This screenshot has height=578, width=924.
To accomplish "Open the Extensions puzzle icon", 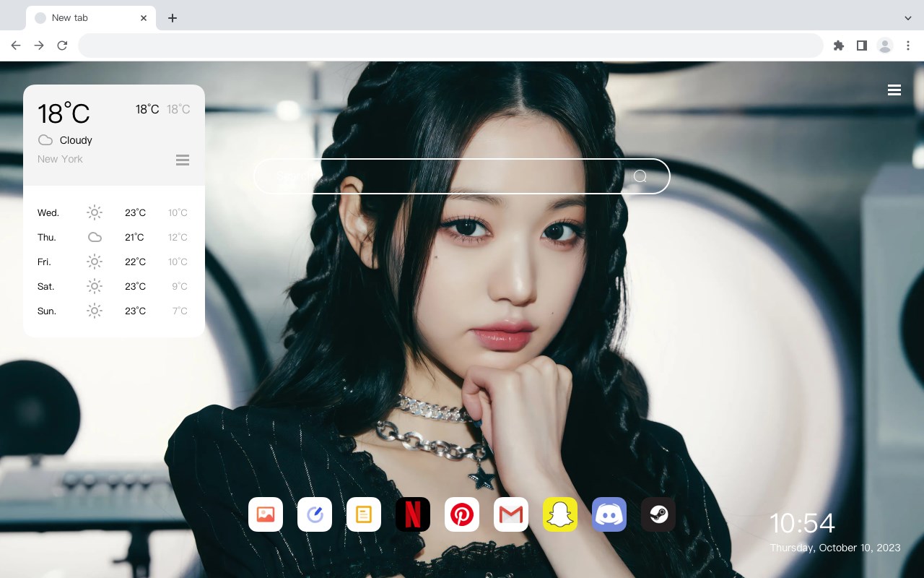I will point(839,46).
